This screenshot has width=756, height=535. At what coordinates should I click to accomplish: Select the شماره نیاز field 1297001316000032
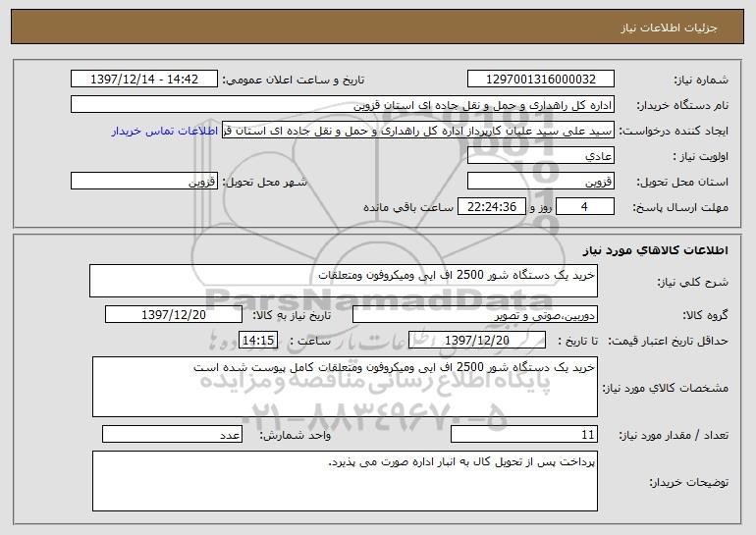tap(541, 80)
